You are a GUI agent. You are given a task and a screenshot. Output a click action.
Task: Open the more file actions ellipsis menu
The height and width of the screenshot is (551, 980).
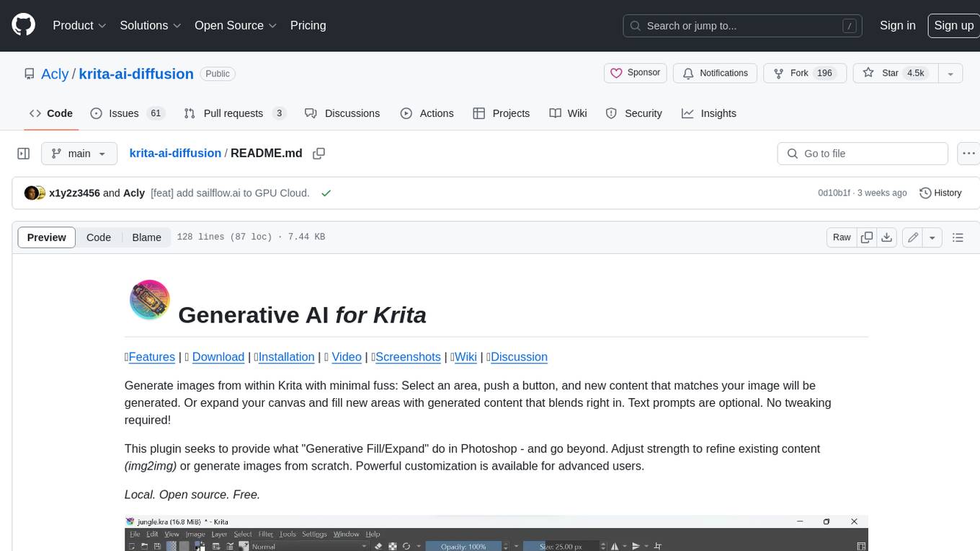(968, 154)
